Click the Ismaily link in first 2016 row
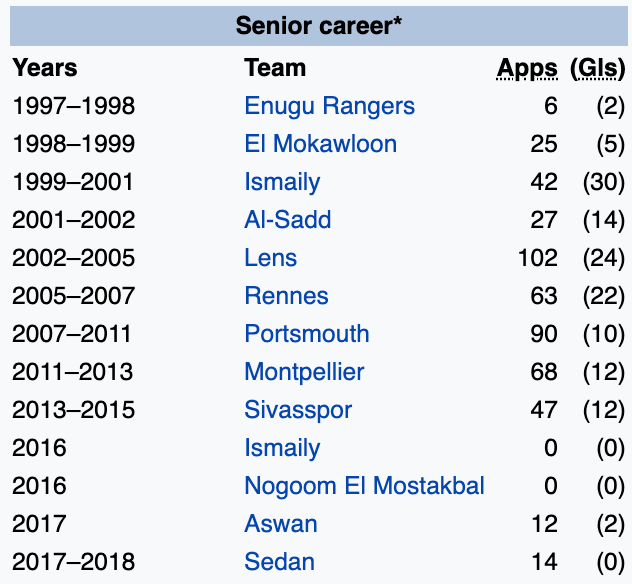Viewport: 632px width, 584px height. point(282,448)
